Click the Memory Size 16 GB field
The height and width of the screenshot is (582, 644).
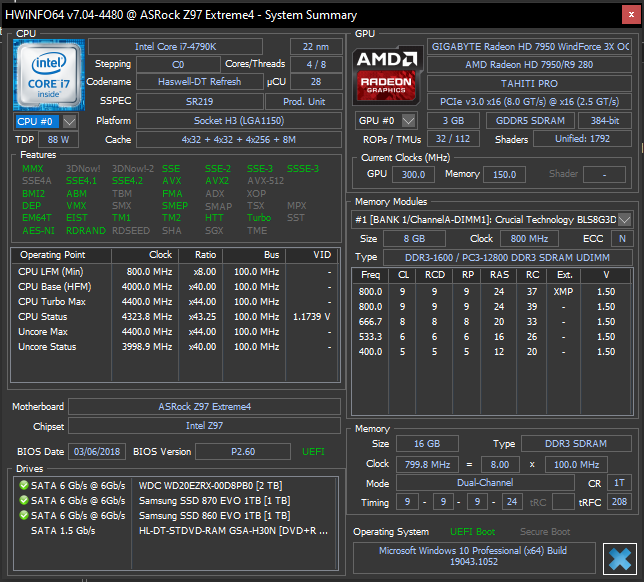[427, 444]
